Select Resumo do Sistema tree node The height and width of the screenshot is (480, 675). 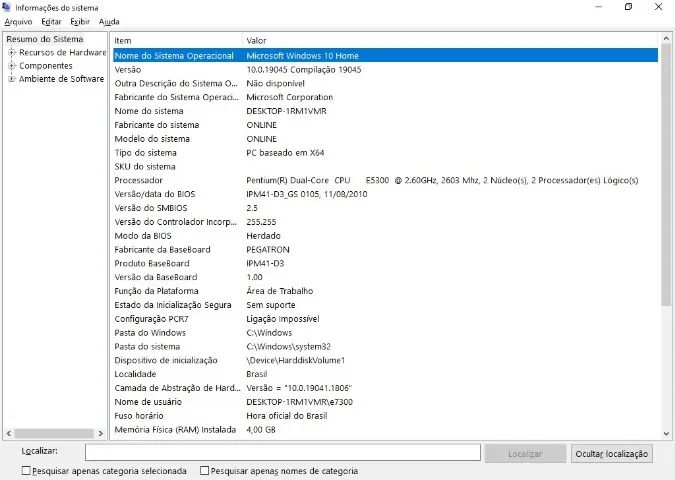click(x=45, y=39)
